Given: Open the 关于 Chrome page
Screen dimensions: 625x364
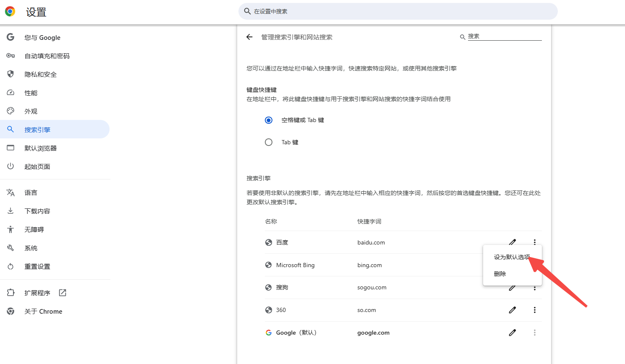Looking at the screenshot, I should pos(43,311).
